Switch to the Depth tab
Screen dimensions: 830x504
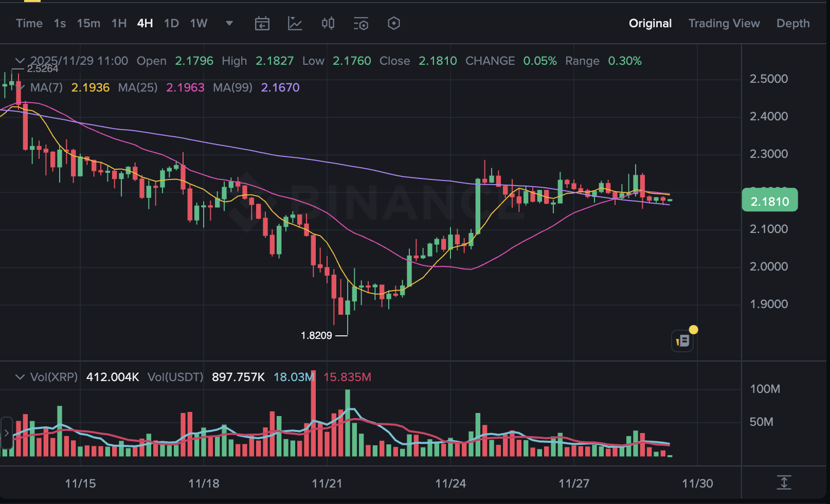coord(792,24)
